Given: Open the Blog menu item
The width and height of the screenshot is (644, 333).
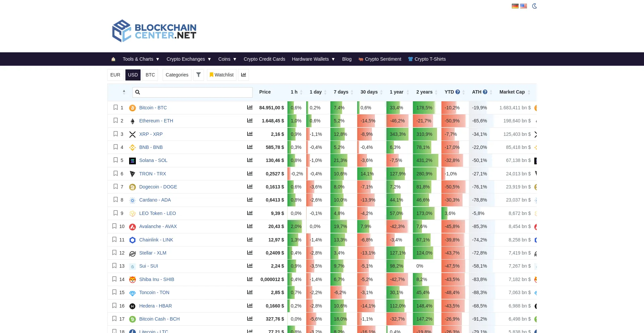Looking at the screenshot, I should tap(347, 59).
